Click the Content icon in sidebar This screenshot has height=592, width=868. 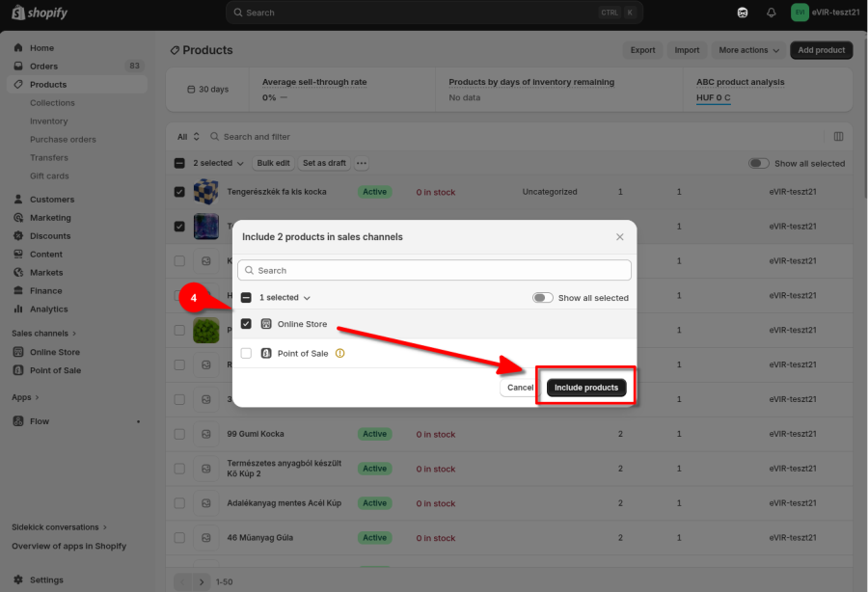point(18,254)
